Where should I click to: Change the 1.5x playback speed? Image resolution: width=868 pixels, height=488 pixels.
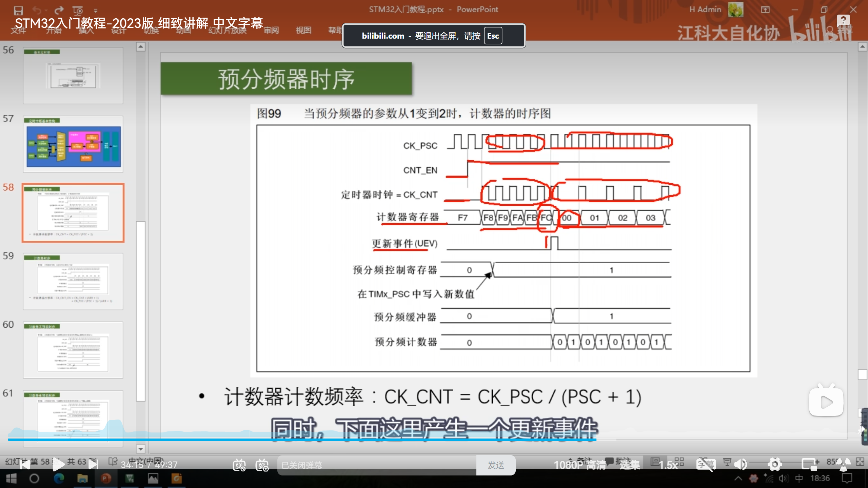pos(668,465)
